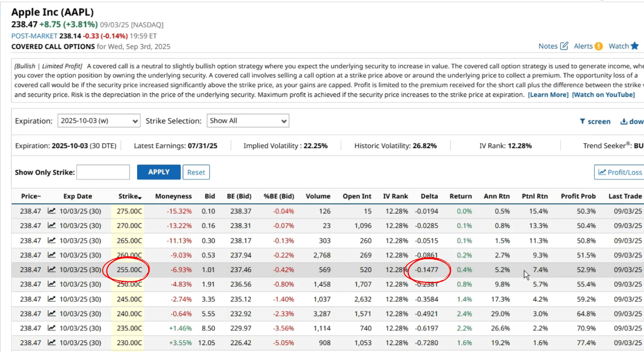Open chart icon in 255.00C row
This screenshot has height=352, width=644.
[x=52, y=270]
